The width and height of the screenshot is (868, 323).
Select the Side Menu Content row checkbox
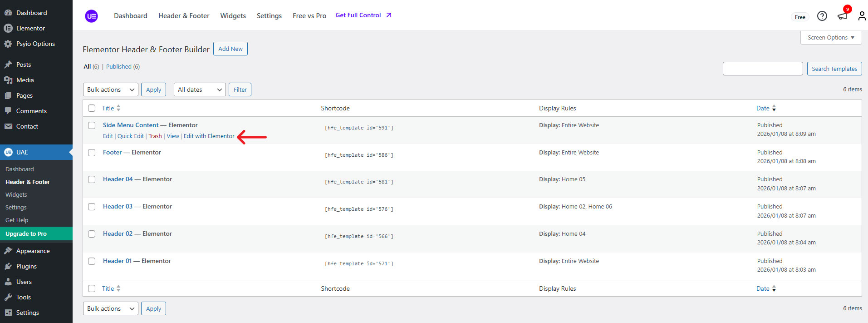click(92, 125)
